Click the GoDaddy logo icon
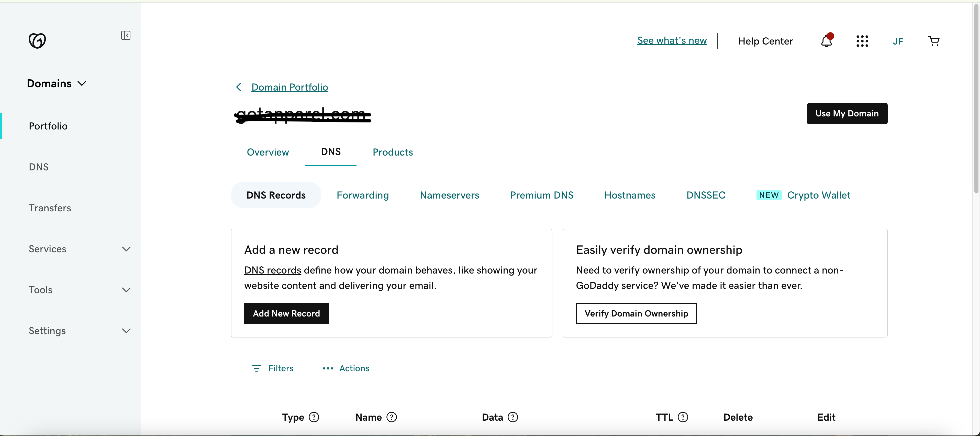This screenshot has width=980, height=436. click(37, 41)
